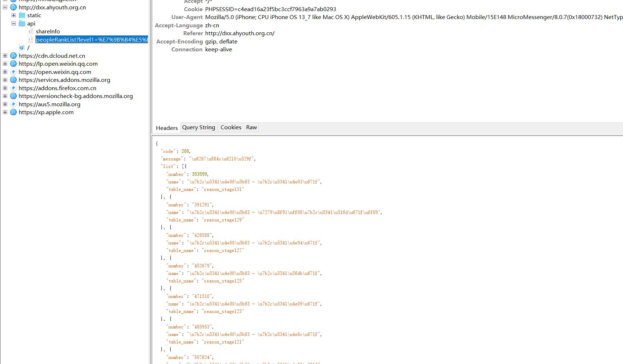The height and width of the screenshot is (364, 623).
Task: Switch to the Headers tab
Action: [167, 128]
